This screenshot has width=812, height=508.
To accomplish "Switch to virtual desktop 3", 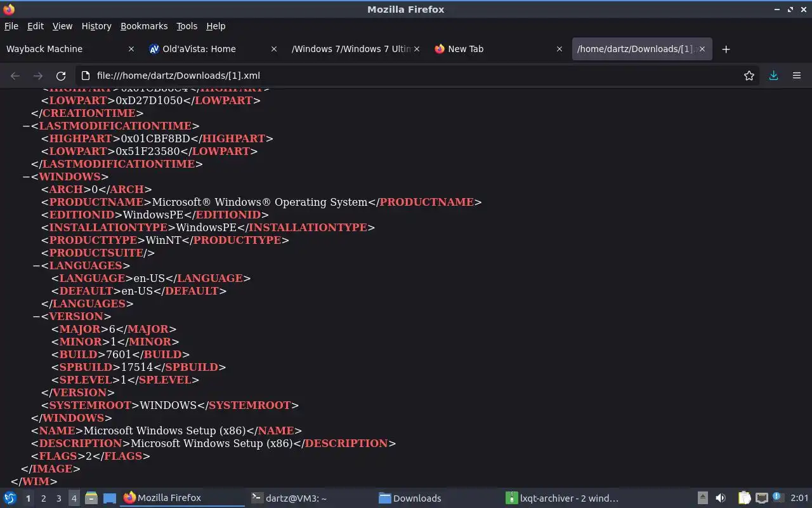I will click(58, 498).
